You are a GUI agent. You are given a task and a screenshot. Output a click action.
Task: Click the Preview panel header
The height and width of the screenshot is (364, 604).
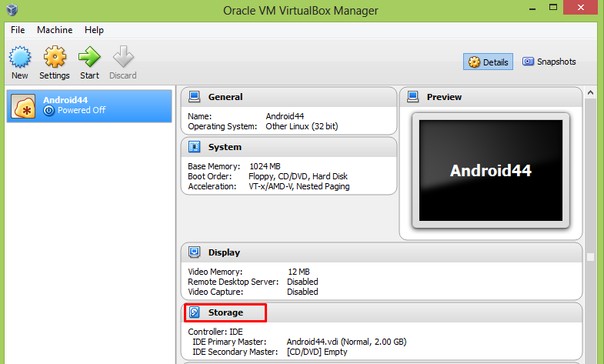pyautogui.click(x=491, y=97)
